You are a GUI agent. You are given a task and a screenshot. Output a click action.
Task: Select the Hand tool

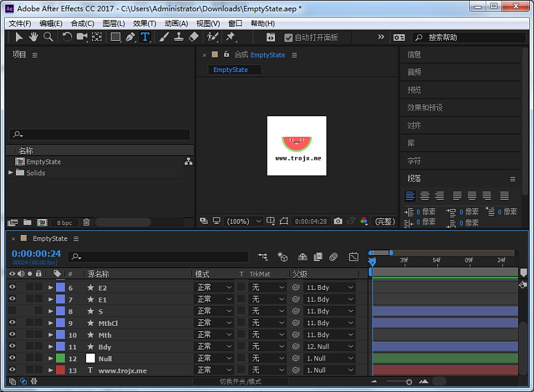[x=33, y=37]
